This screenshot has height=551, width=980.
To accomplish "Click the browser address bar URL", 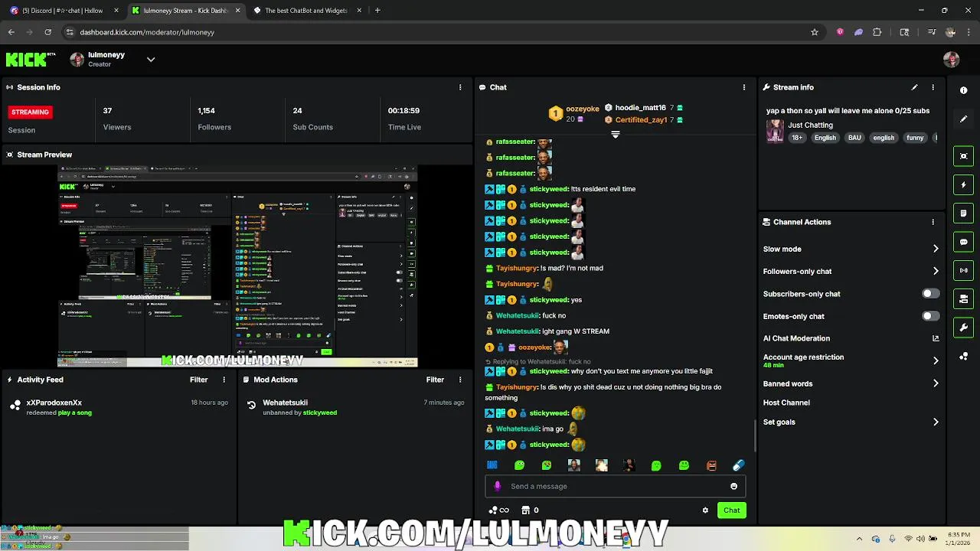I will pos(147,32).
